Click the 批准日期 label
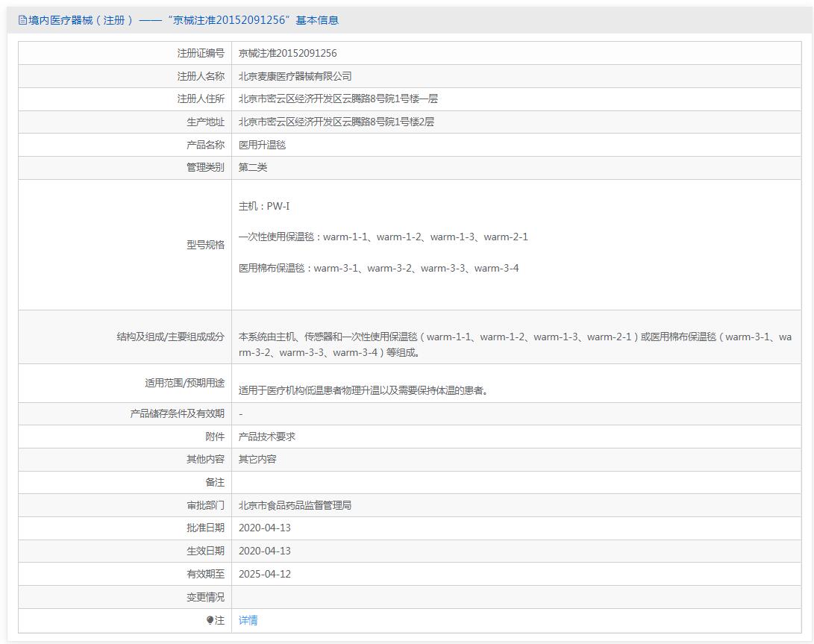Image resolution: width=814 pixels, height=644 pixels. tap(205, 528)
